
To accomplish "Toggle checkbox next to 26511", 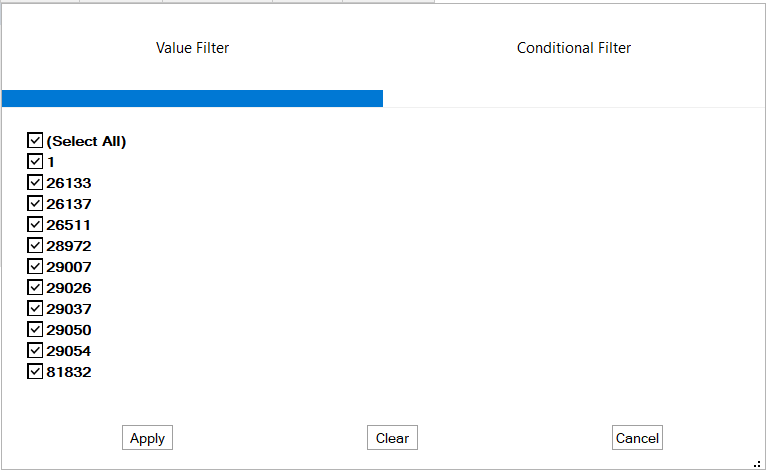I will click(x=35, y=225).
